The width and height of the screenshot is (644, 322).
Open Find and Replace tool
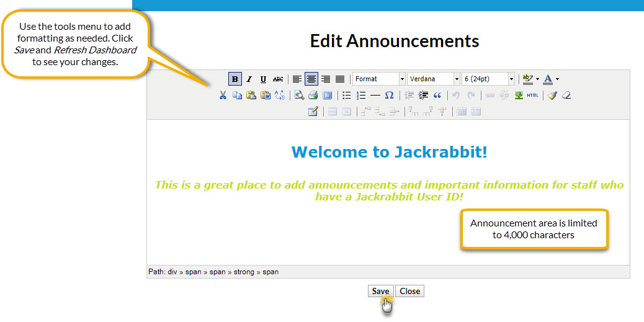280,96
